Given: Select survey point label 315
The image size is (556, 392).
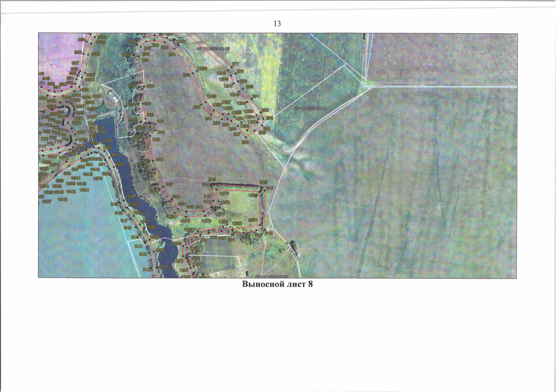Looking at the screenshot, I should (x=212, y=179).
